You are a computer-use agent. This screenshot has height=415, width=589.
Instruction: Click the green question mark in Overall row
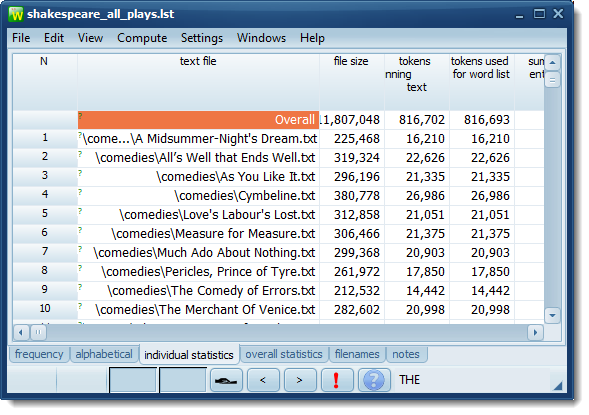point(80,116)
